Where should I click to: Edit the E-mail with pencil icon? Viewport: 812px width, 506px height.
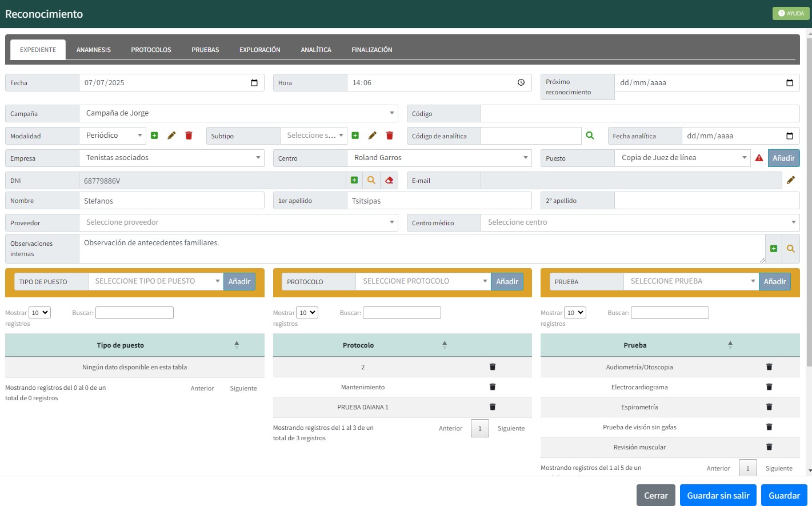click(x=791, y=180)
